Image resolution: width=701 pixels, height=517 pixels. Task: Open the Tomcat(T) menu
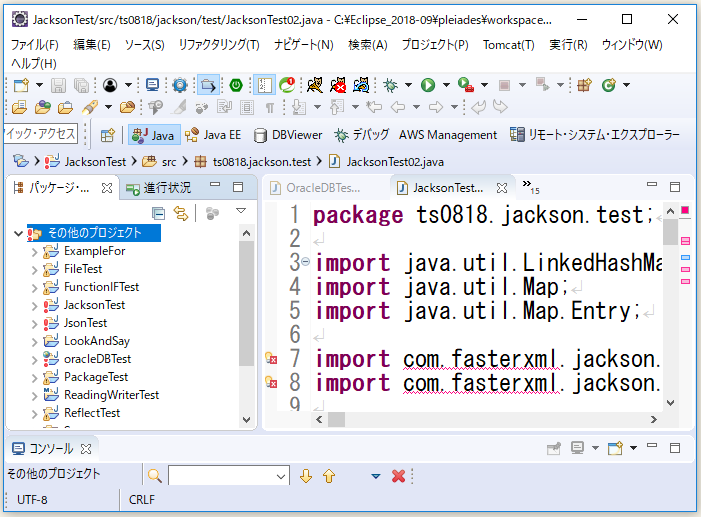508,45
